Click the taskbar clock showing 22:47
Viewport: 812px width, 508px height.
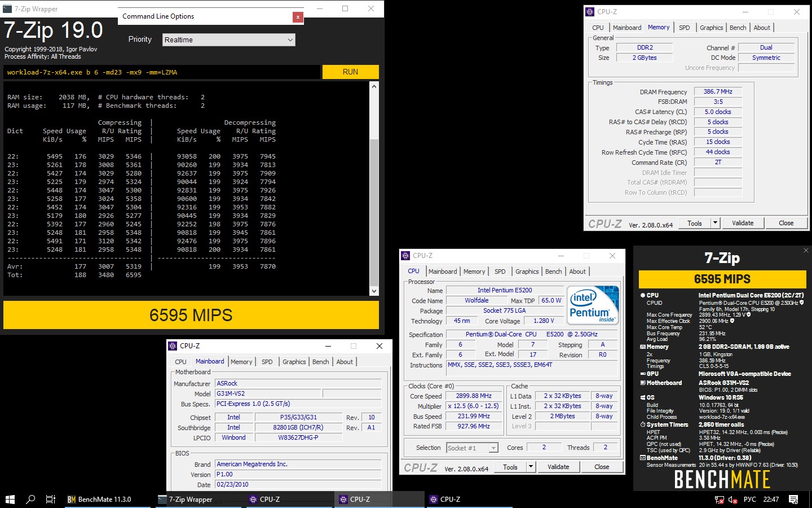[771, 500]
